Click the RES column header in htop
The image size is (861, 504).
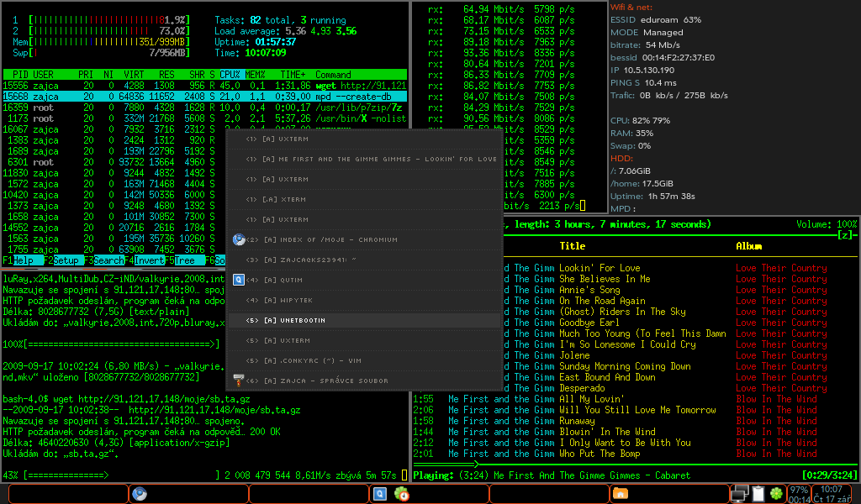tap(166, 75)
